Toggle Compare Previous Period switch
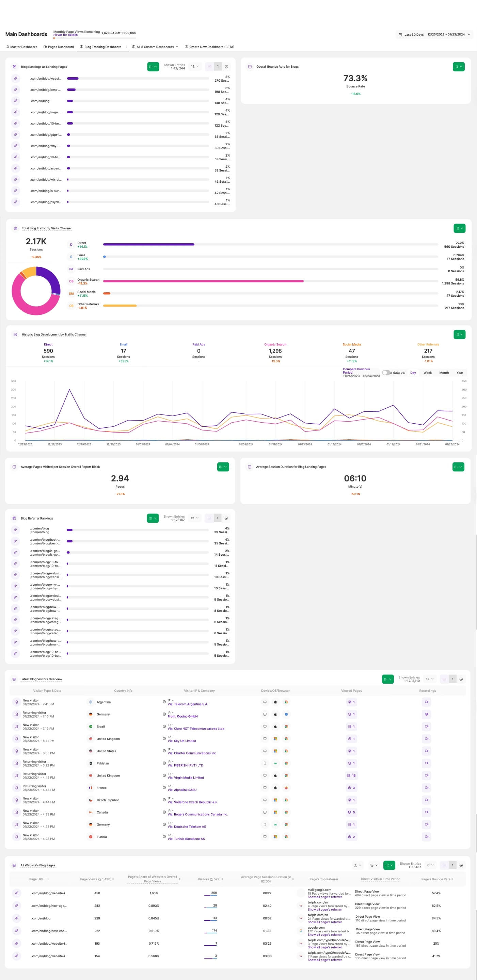The image size is (477, 980). click(x=386, y=373)
